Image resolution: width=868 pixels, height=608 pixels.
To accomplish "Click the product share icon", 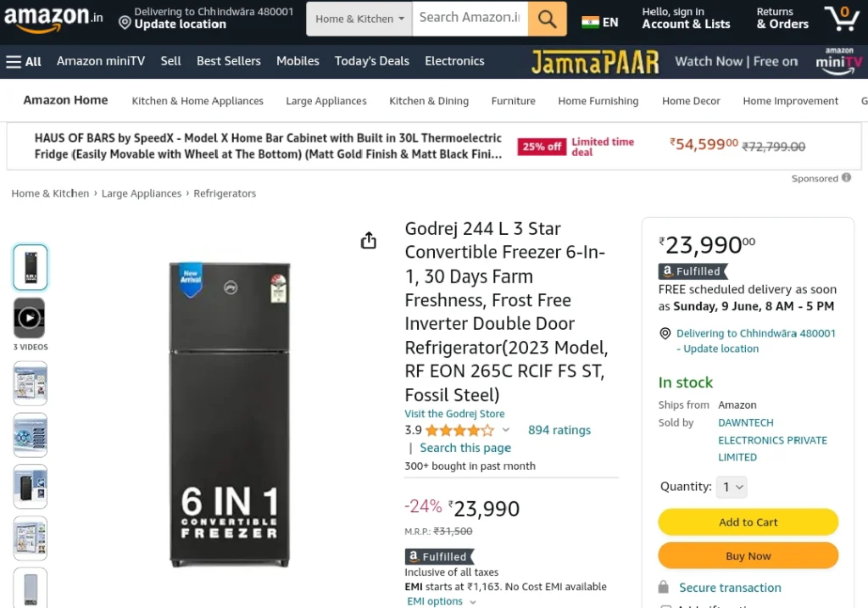I will tap(368, 240).
